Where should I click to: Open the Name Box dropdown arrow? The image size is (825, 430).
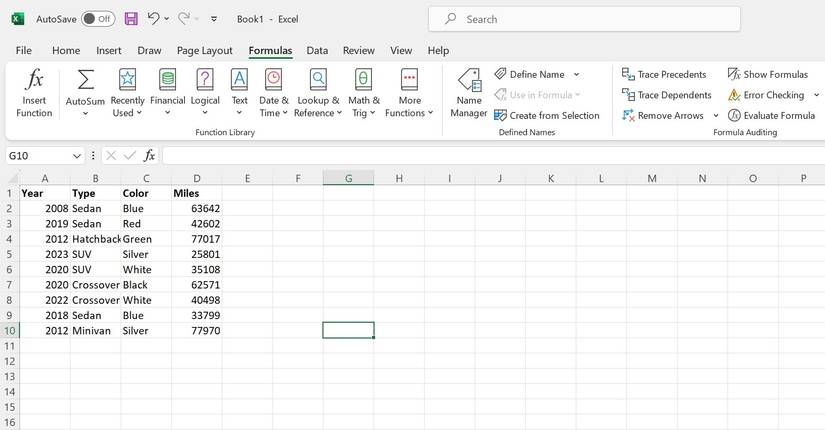point(77,156)
